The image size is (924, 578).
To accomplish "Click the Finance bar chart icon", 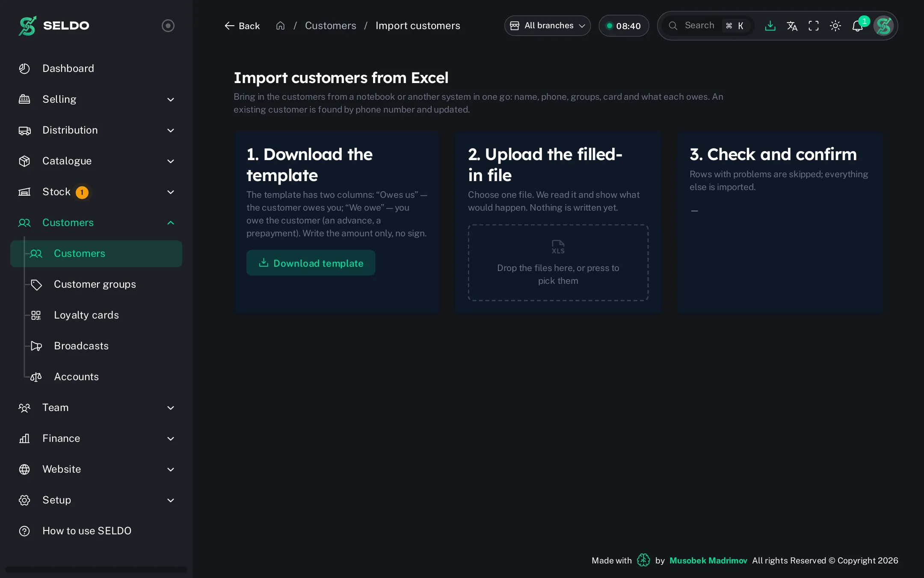I will click(x=24, y=438).
